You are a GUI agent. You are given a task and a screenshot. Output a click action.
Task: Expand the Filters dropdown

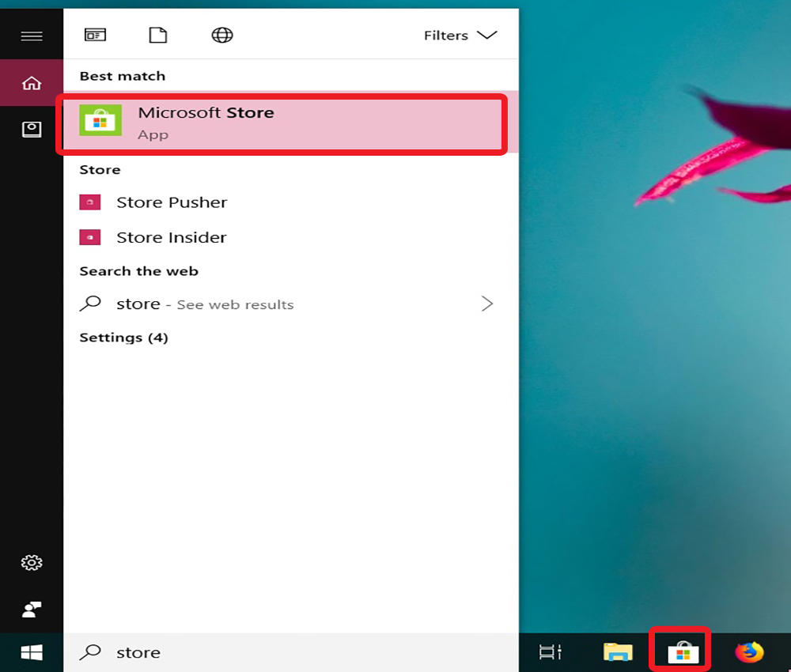[460, 36]
